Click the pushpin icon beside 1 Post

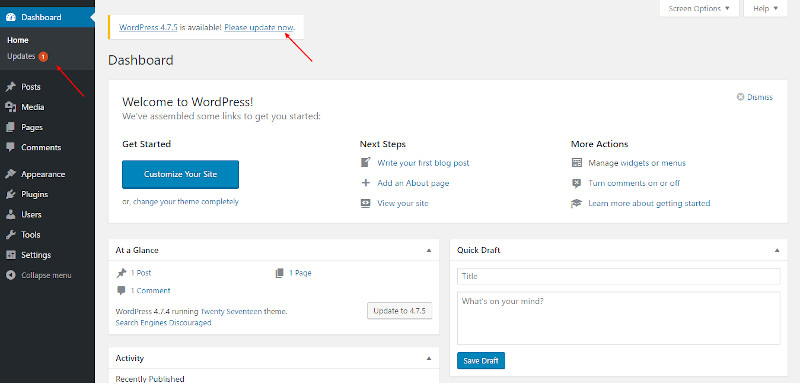click(121, 273)
